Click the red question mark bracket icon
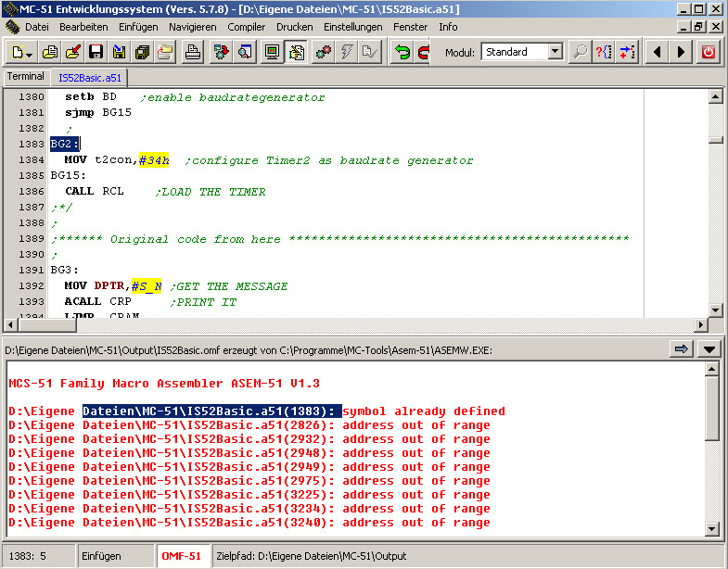Viewport: 728px width, 569px height. [604, 52]
